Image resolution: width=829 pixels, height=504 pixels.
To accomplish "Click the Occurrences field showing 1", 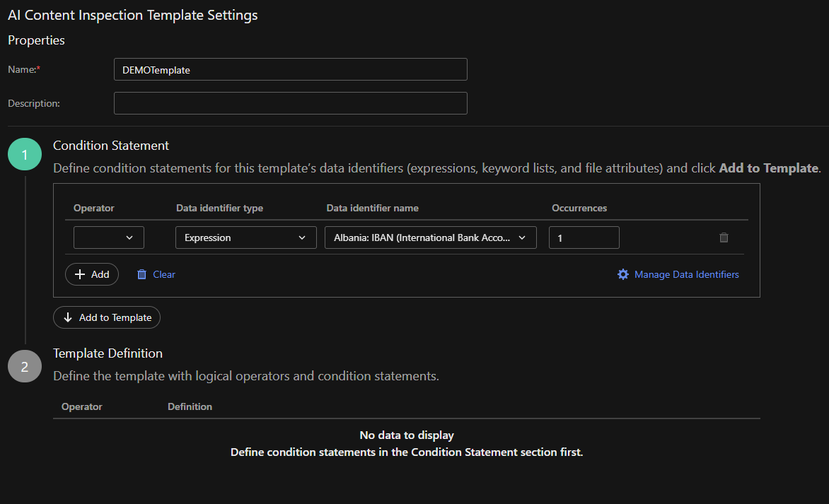I will point(584,238).
